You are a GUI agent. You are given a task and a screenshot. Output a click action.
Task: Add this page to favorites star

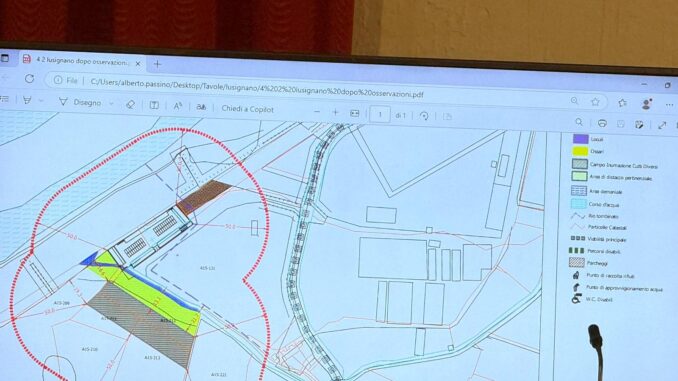595,102
